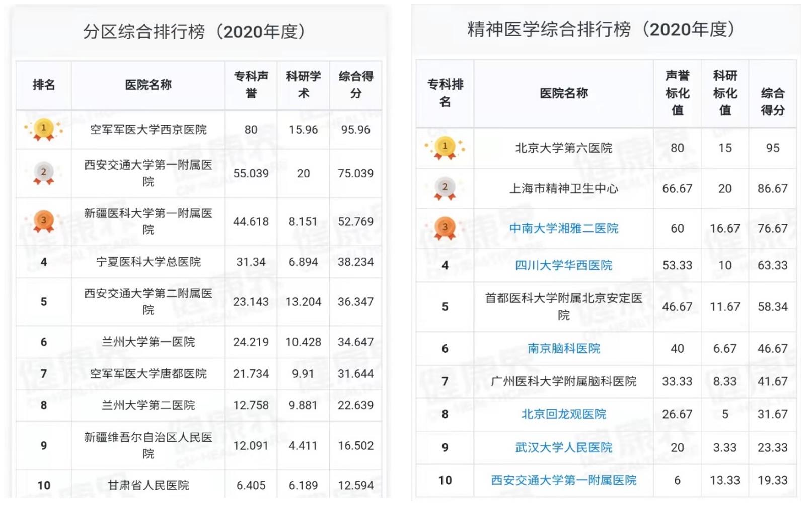
Task: Click the silver rank 2 medal beside 西安交通大学第一附属医院 in the left table
Action: pos(44,174)
